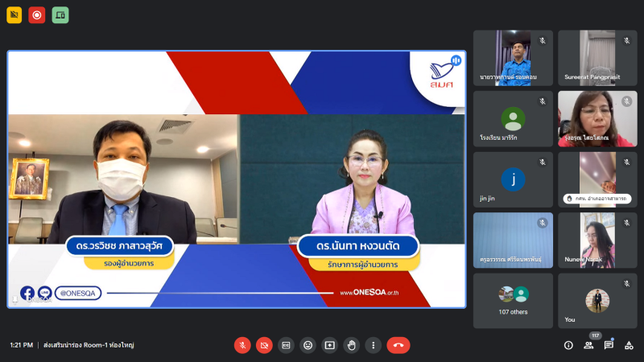
Task: Select the jin jin participant tile
Action: (513, 179)
